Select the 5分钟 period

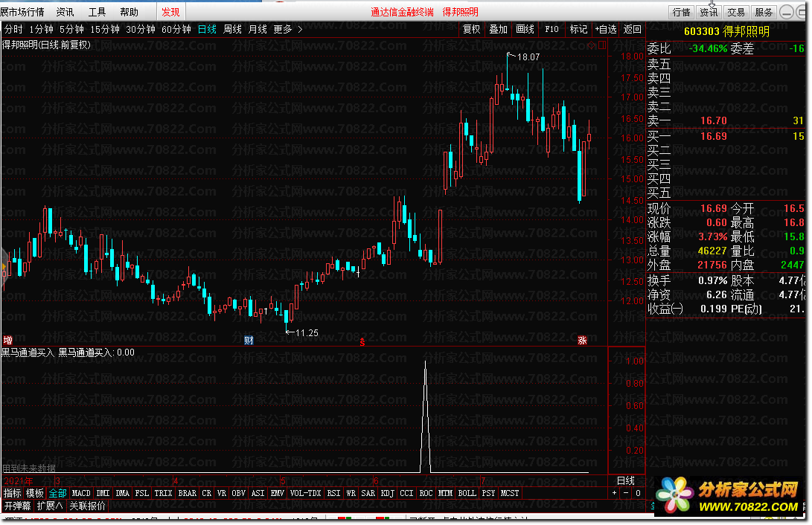71,30
